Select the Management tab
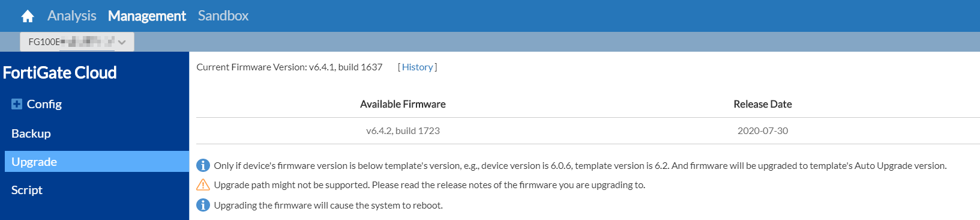Screen dimensions: 980x220 pos(147,16)
